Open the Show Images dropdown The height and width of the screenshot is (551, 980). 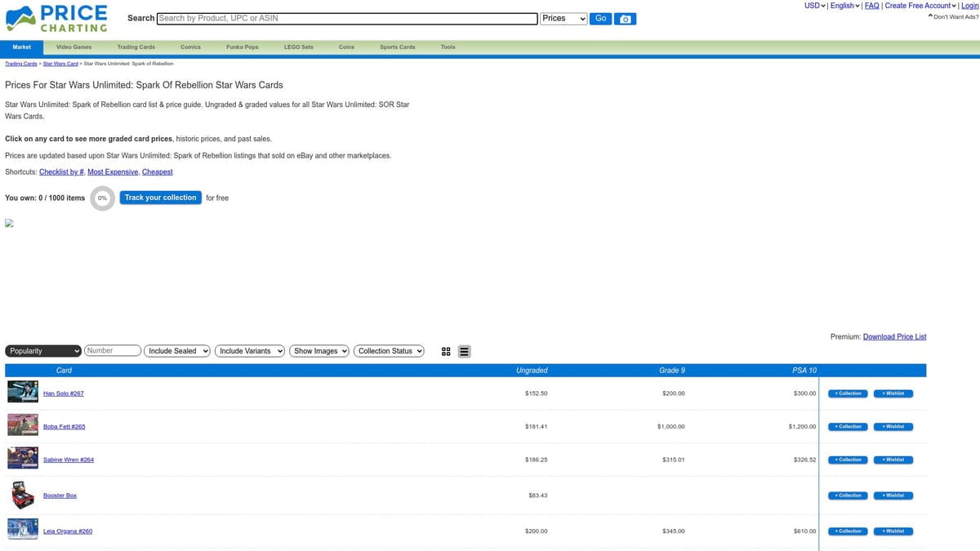tap(319, 351)
